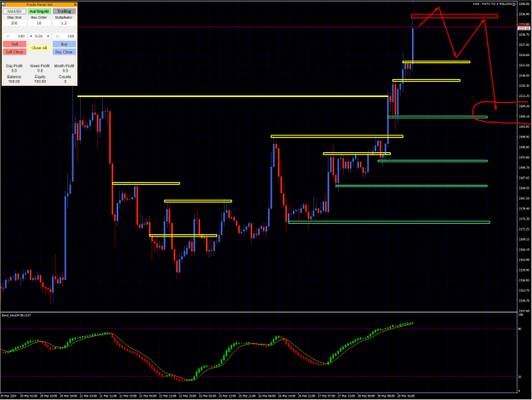
Task: Click the Band_trend indicator label
Action: tap(16, 315)
